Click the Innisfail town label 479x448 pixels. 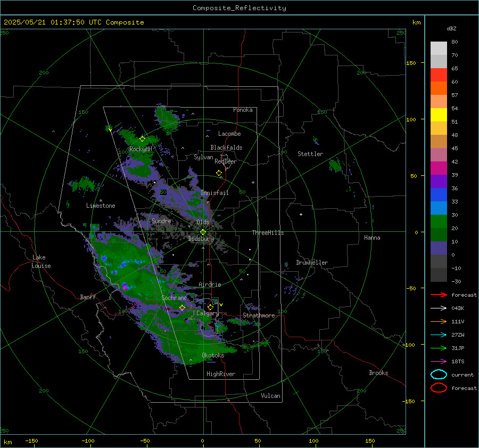[x=214, y=193]
